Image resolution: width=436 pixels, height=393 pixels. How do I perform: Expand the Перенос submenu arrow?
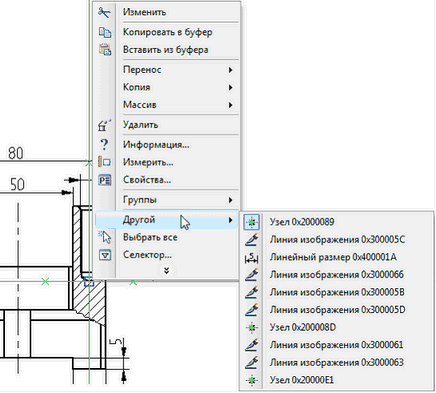click(x=230, y=70)
